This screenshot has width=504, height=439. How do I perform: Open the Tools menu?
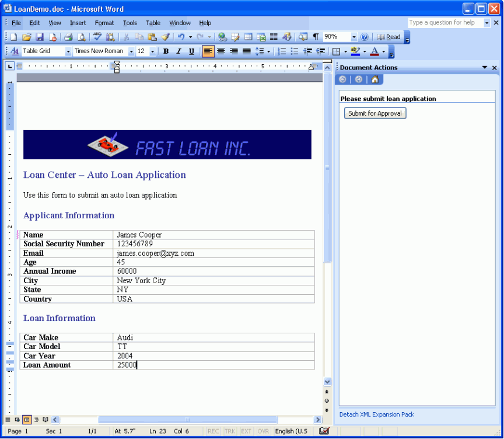130,23
